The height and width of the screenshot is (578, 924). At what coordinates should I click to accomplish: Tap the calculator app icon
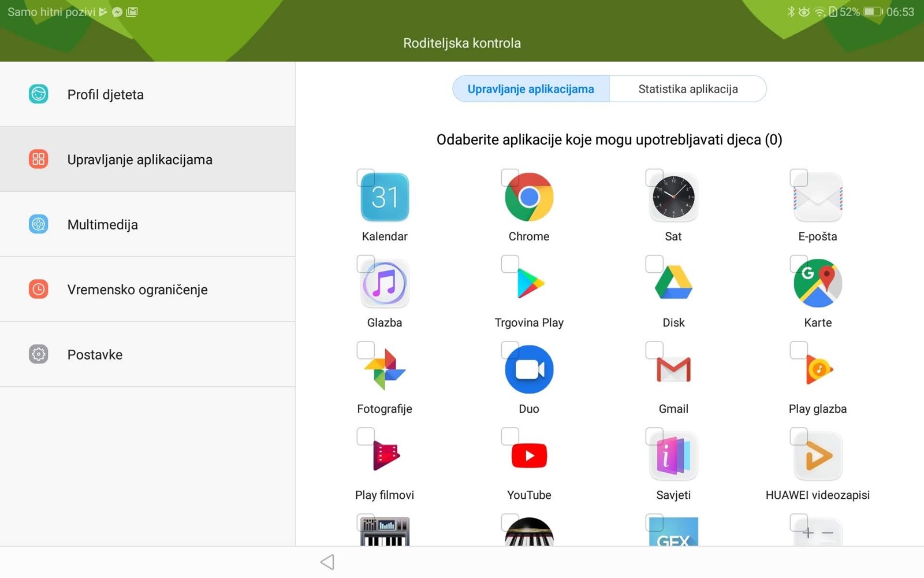(818, 532)
